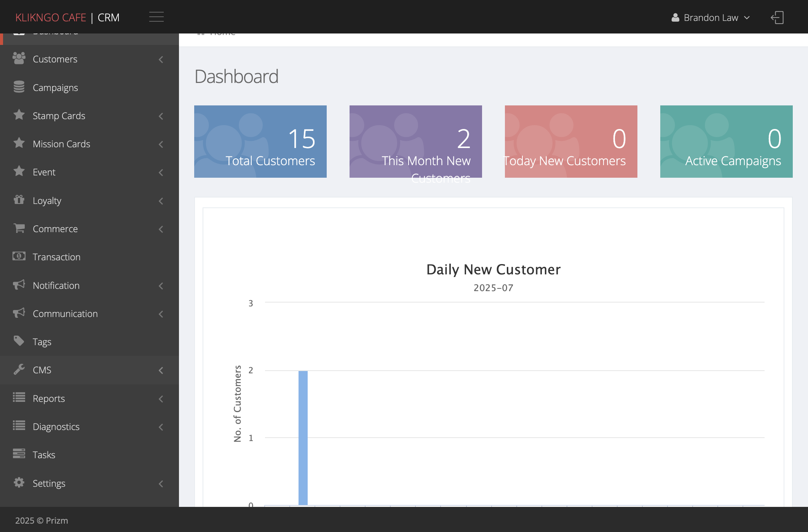Expand the Stamp Cards submenu chevron
808x532 pixels.
161,116
